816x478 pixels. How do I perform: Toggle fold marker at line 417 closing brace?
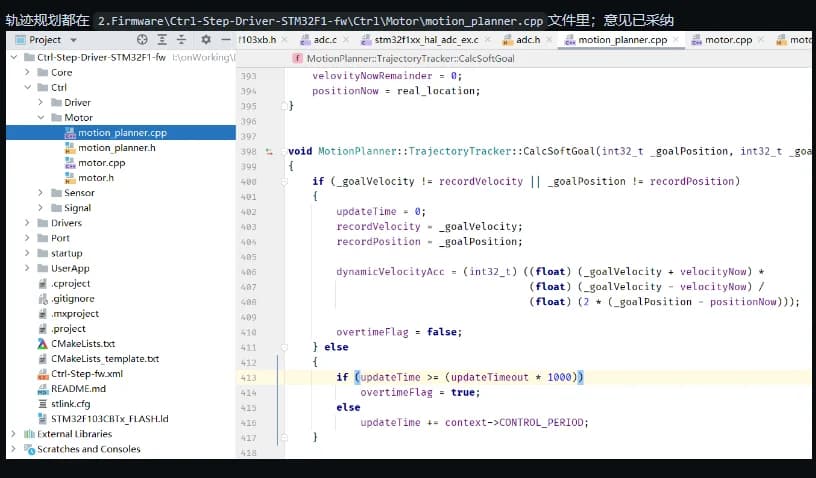pos(284,438)
